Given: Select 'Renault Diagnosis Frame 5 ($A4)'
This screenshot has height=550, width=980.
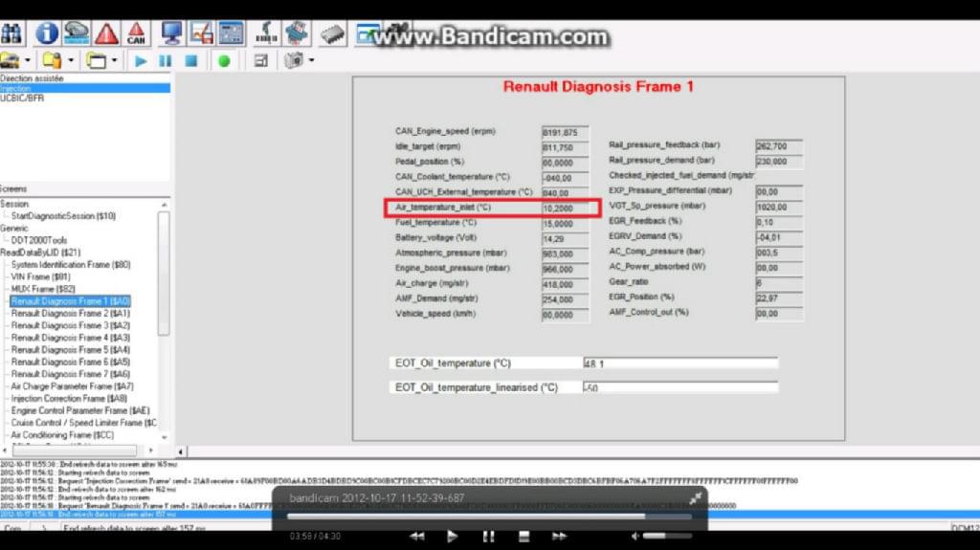Looking at the screenshot, I should 71,350.
